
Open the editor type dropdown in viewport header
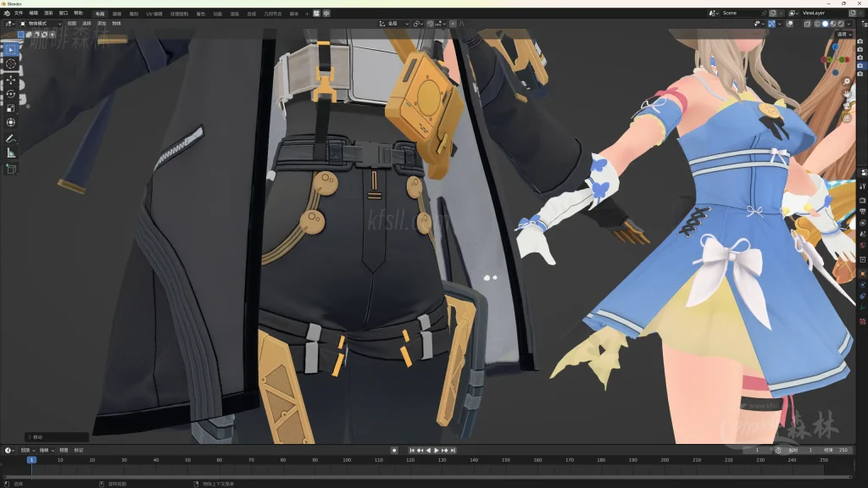click(9, 24)
